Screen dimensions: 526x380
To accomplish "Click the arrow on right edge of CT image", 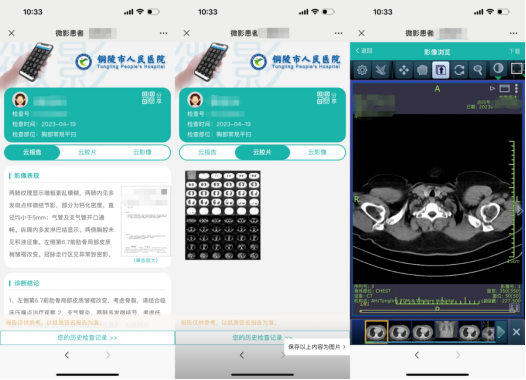I will pyautogui.click(x=520, y=211).
